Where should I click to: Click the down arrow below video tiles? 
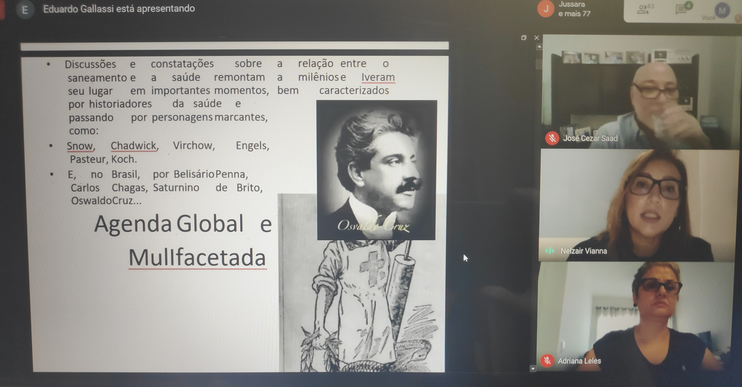coord(533,369)
